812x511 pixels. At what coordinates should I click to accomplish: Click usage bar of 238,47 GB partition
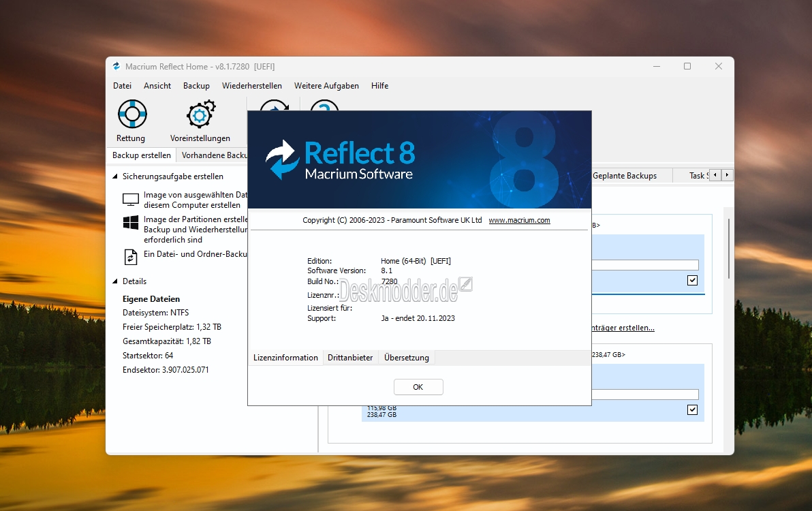point(645,394)
